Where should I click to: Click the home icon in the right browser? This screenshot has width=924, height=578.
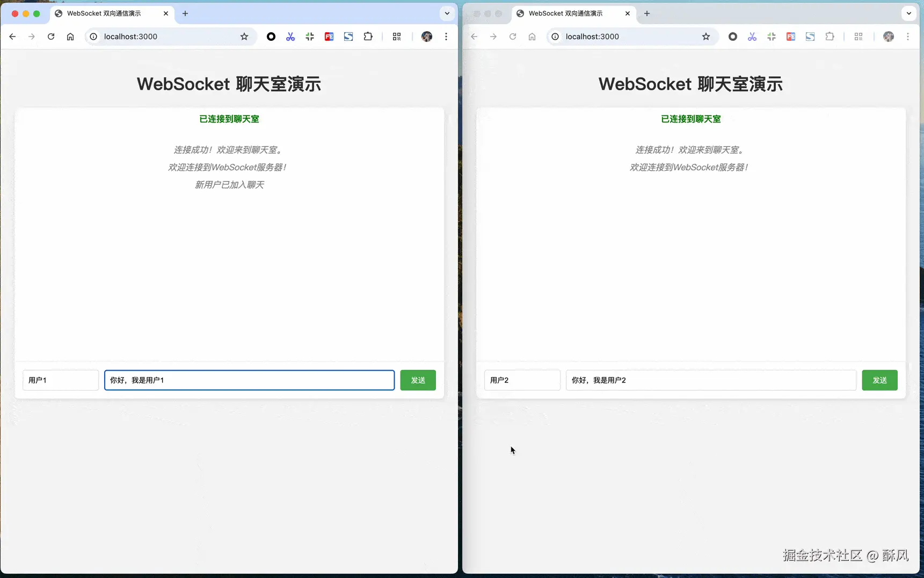click(532, 37)
